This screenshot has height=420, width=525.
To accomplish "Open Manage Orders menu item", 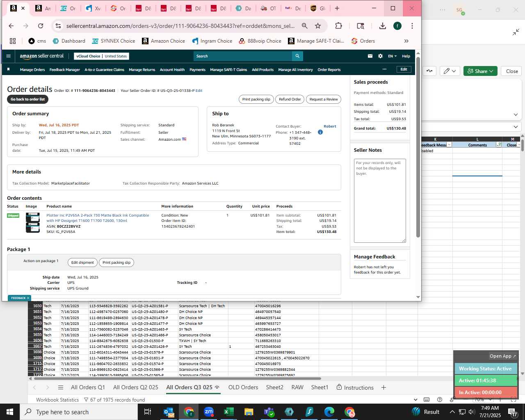I will 32,70.
